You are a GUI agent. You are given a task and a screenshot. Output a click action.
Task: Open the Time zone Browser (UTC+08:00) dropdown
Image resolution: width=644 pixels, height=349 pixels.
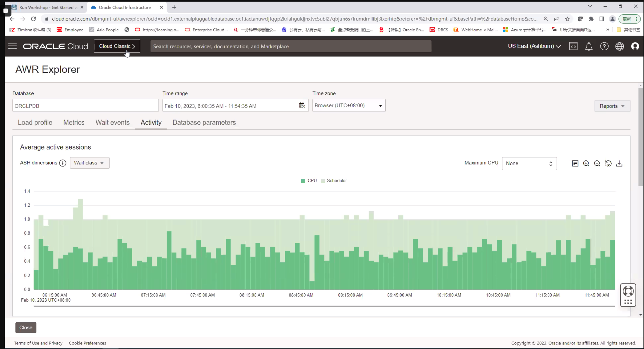point(349,105)
